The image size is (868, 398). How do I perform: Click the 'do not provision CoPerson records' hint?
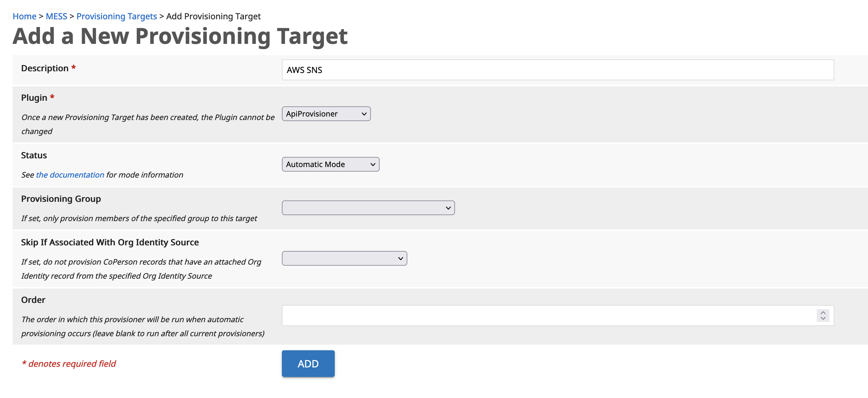141,269
